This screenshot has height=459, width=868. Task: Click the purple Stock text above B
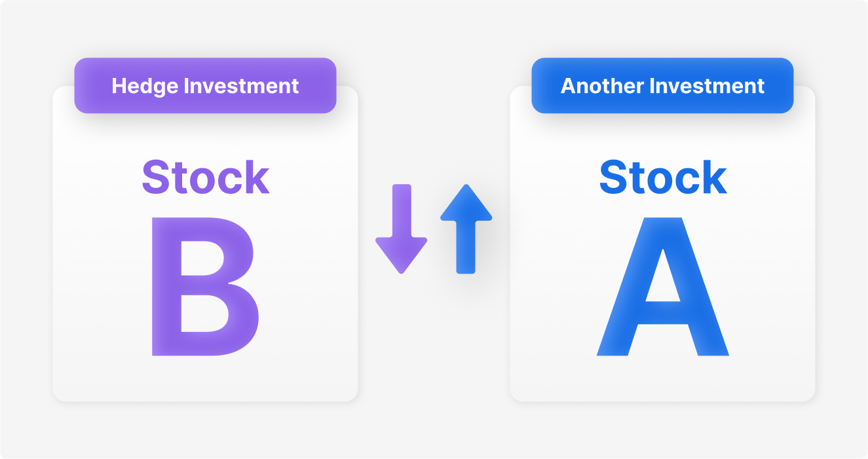205,177
